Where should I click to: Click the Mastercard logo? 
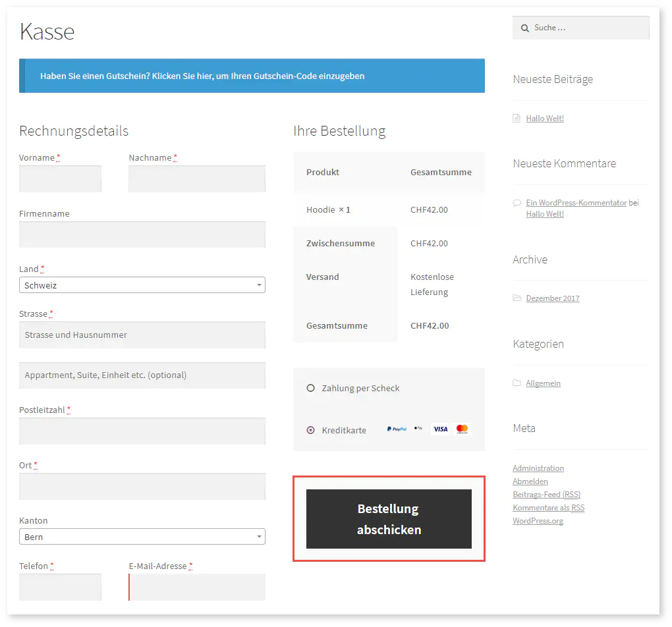pyautogui.click(x=462, y=429)
